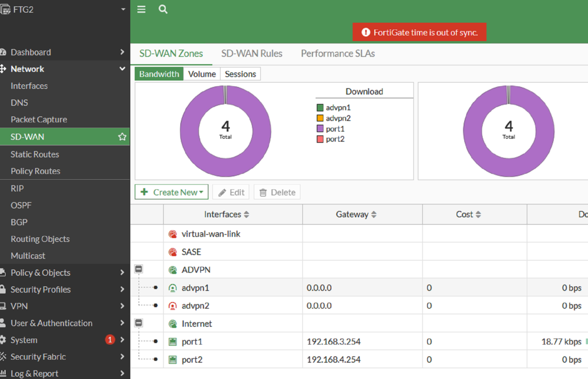Viewport: 588px width, 379px height.
Task: Click the port2 red legend swatch
Action: click(320, 139)
